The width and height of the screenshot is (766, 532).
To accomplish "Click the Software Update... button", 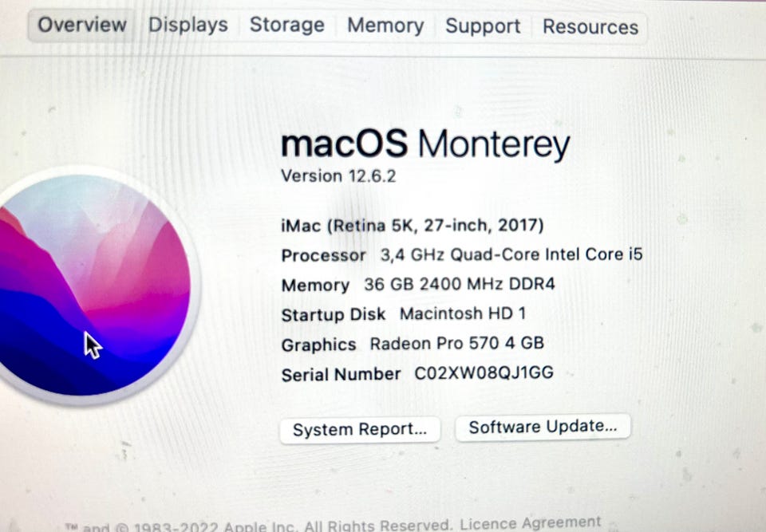I will [x=543, y=427].
